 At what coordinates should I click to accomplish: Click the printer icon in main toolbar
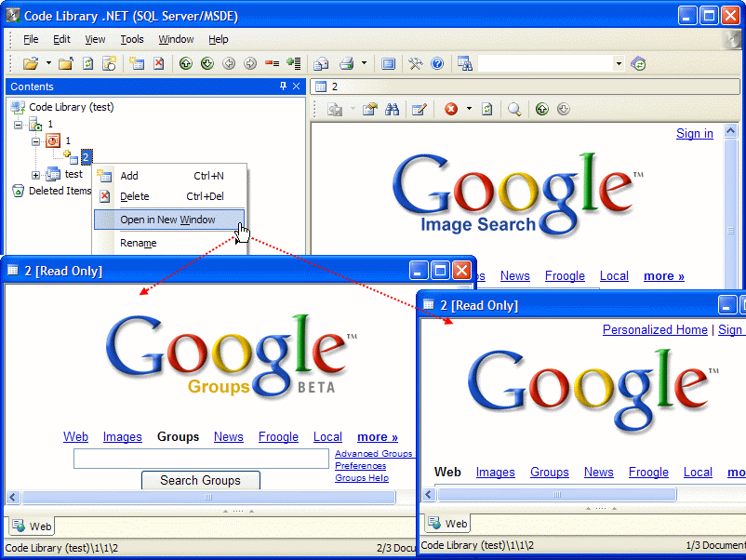(346, 64)
